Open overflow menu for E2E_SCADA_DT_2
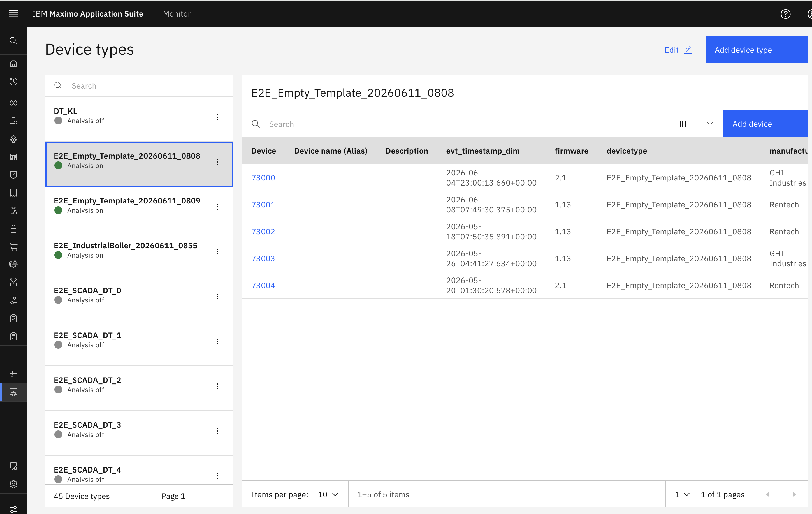Viewport: 812px width, 514px height. point(217,386)
